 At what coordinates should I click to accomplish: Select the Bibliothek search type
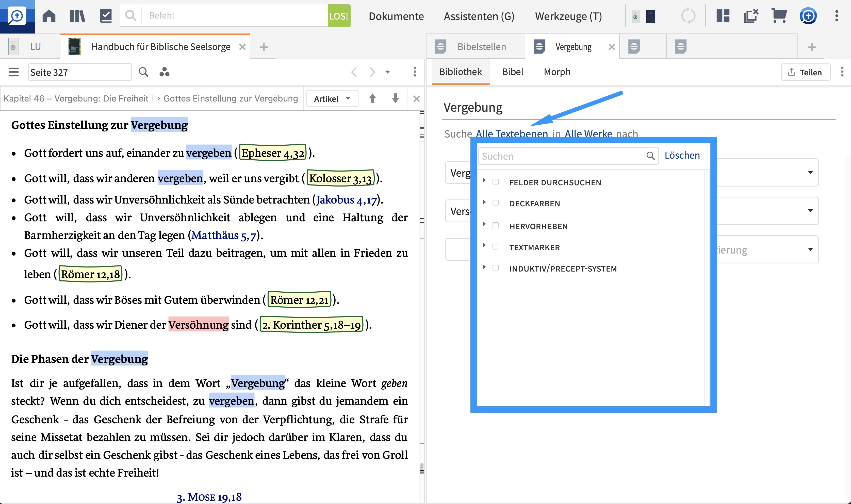(x=460, y=72)
